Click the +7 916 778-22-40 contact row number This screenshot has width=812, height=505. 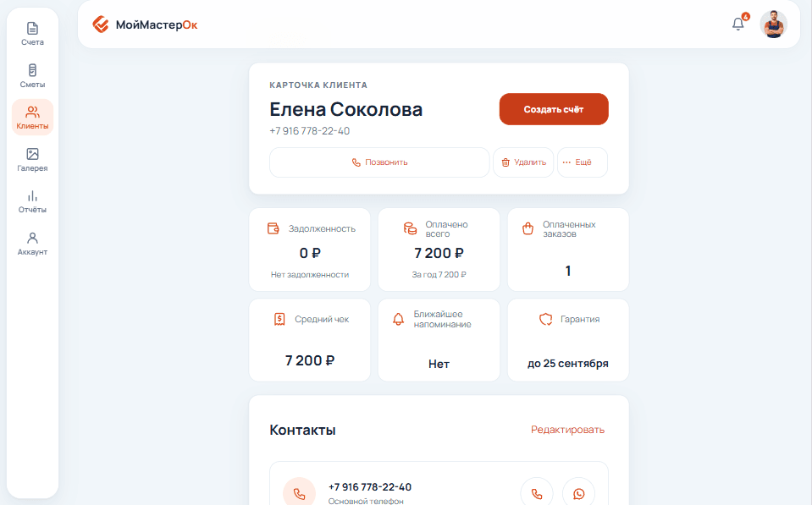click(x=370, y=487)
